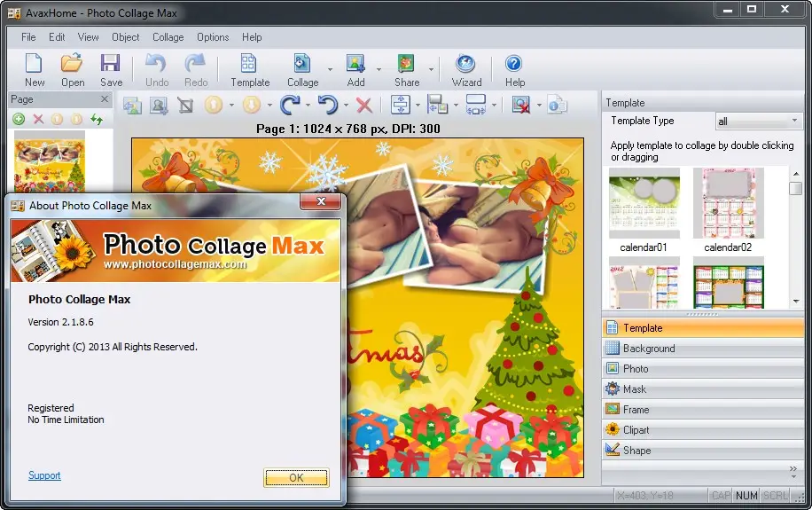Screen dimensions: 812x510
Task: Launch the Wizard from toolbar
Action: click(x=466, y=70)
